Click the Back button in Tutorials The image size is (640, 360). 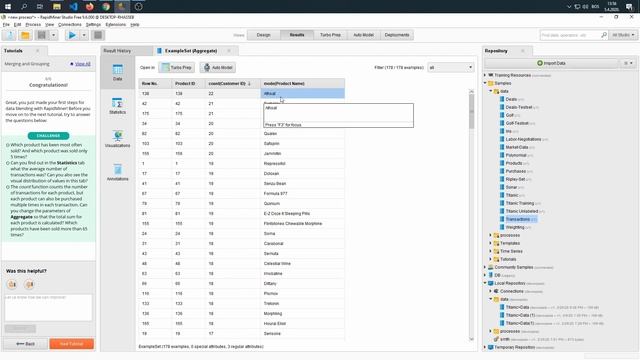tap(25, 344)
